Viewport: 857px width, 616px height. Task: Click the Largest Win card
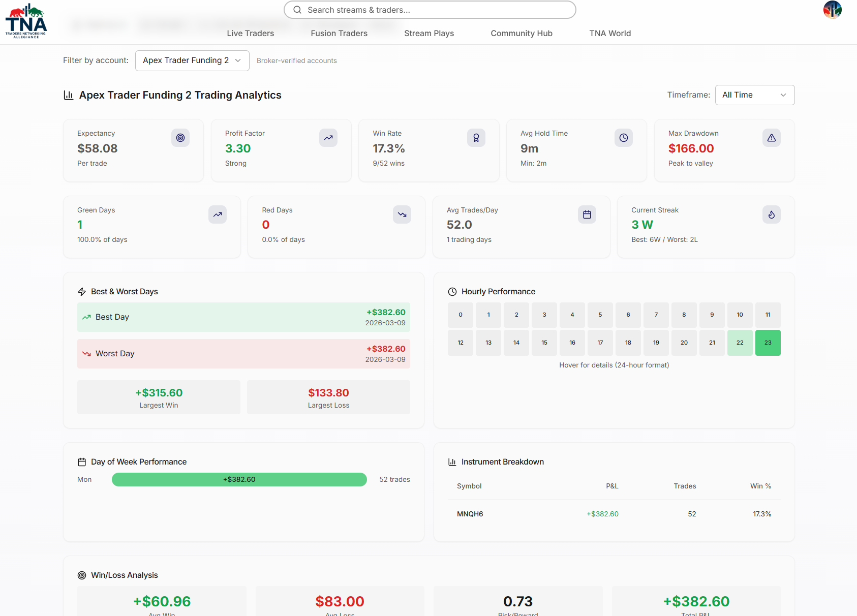(x=159, y=397)
